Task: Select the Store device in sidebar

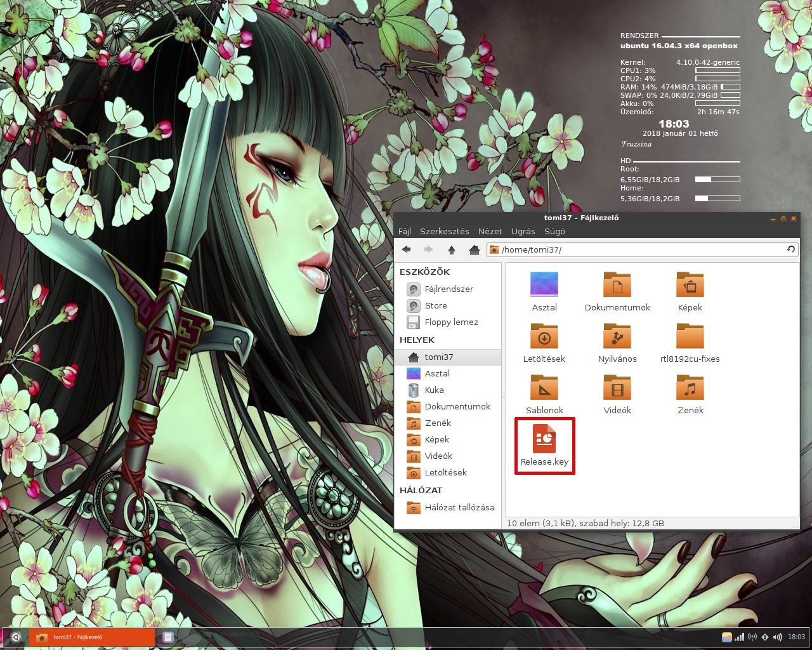Action: pos(448,306)
